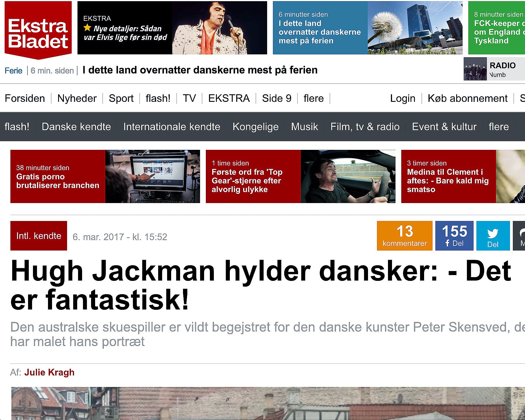Open Internationale kendte subsection

(172, 127)
